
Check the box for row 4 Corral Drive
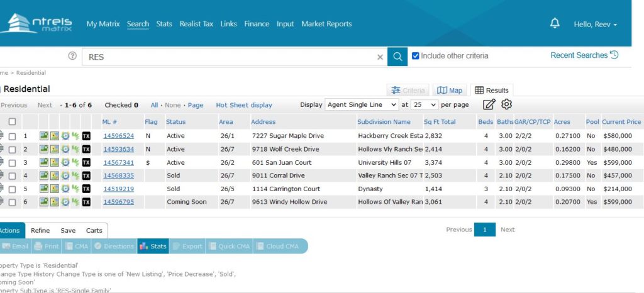(x=13, y=176)
